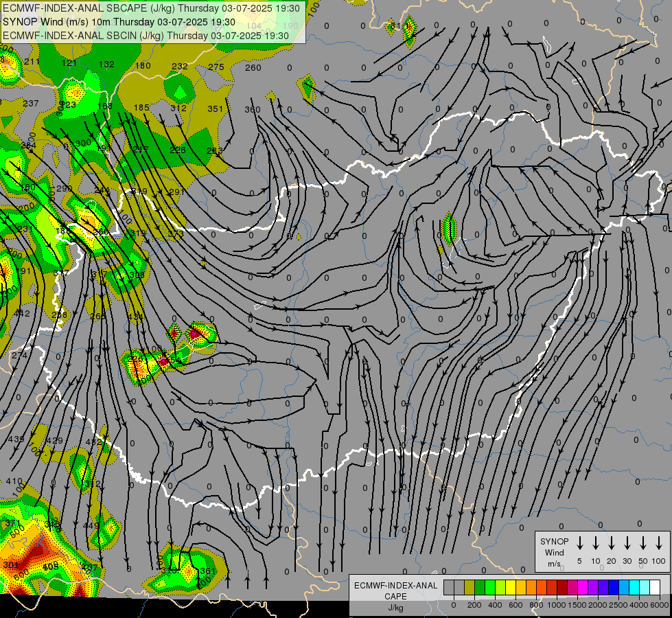
Task: Select the pale cyan CAPE swatch after 4000
Action: [x=644, y=588]
